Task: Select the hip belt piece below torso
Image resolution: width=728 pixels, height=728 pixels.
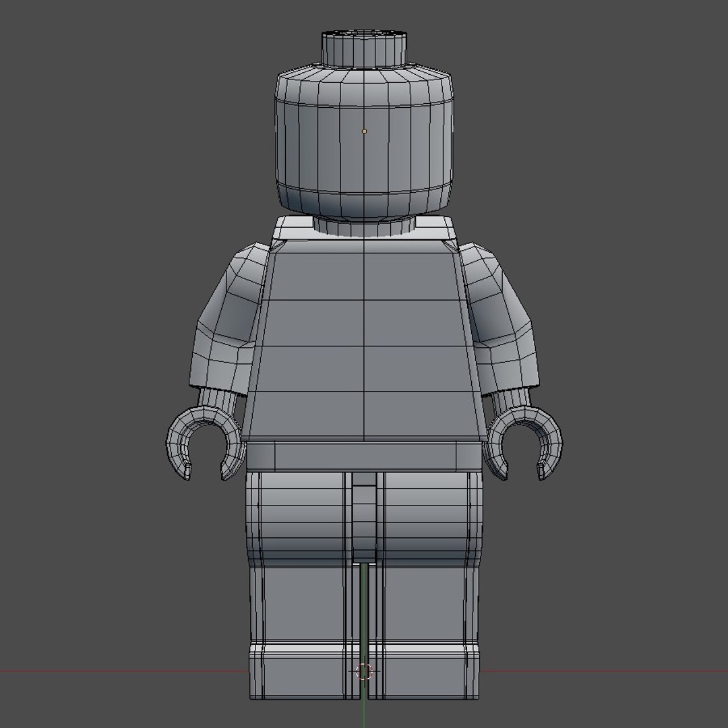Action: (364, 456)
